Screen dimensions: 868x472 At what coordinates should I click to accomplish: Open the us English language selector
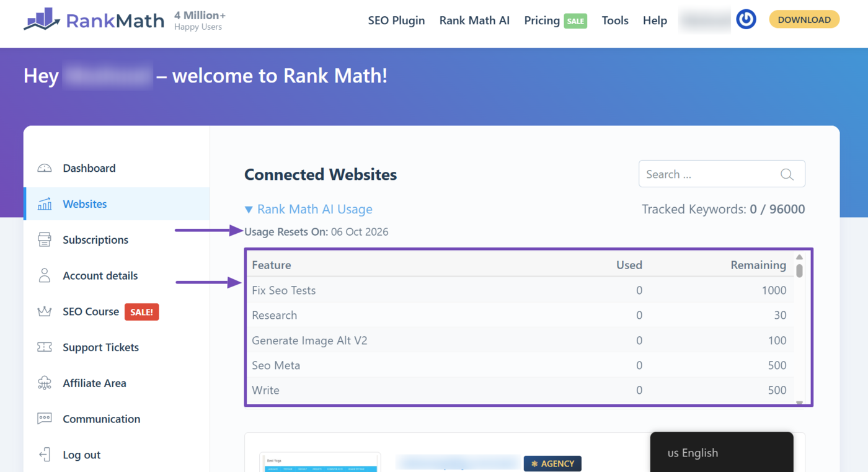click(x=722, y=453)
